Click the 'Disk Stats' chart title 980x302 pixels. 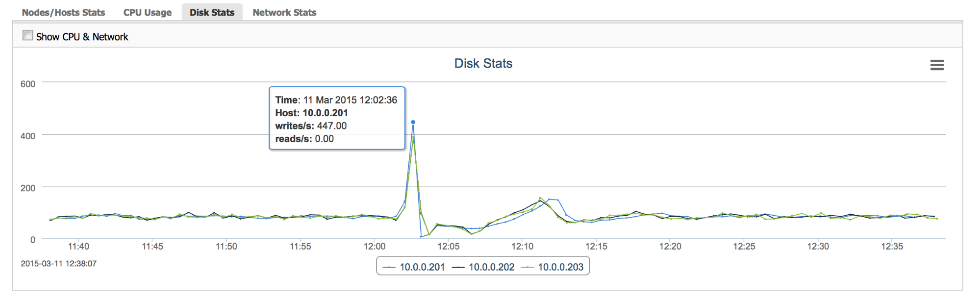click(x=483, y=63)
